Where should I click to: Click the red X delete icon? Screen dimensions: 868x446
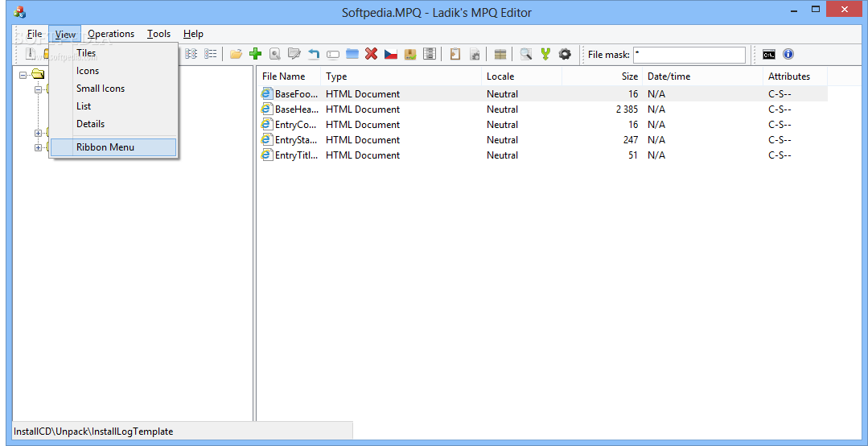(x=372, y=54)
